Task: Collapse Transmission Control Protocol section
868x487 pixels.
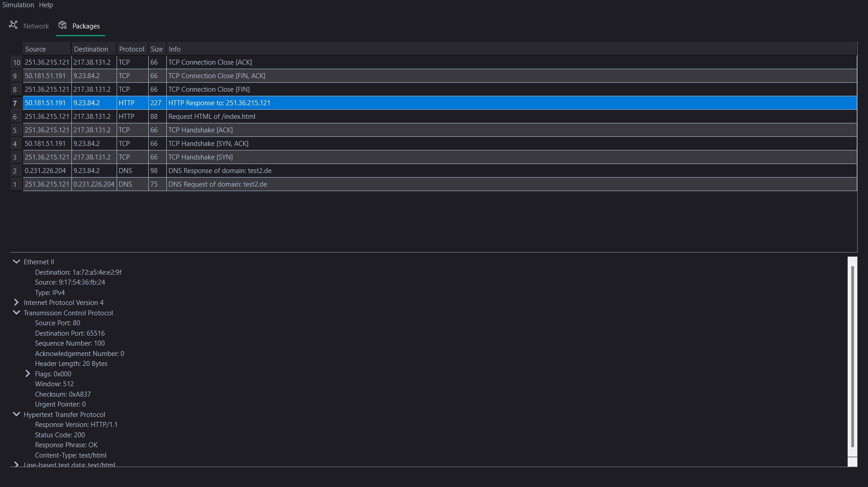Action: click(x=16, y=313)
